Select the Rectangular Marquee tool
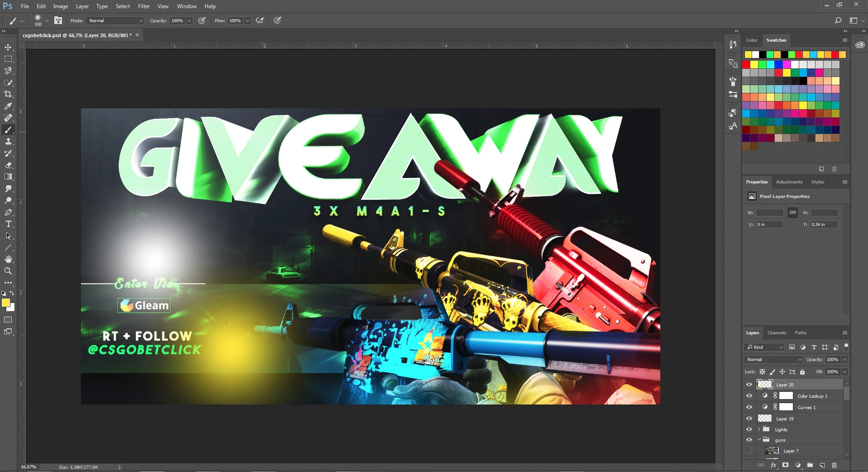868x472 pixels. click(8, 59)
